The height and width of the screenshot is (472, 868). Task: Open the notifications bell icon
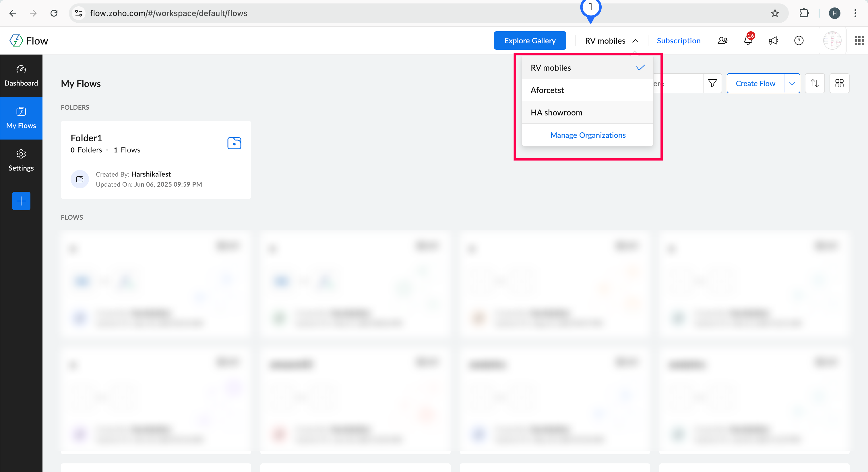[x=748, y=41]
